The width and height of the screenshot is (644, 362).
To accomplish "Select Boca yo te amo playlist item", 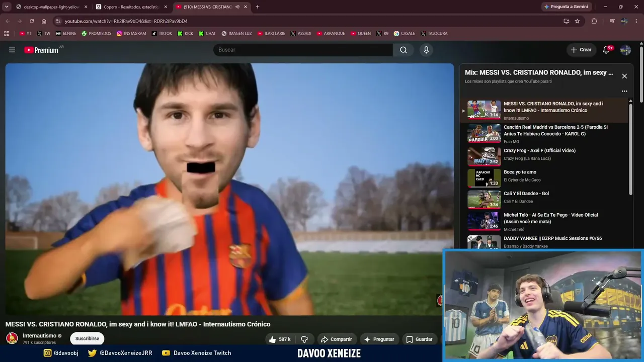I will coord(544,177).
